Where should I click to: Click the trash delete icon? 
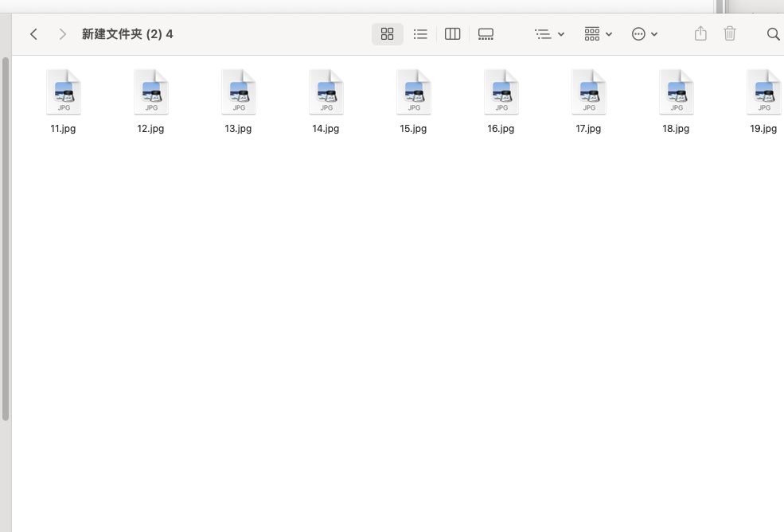click(x=730, y=33)
